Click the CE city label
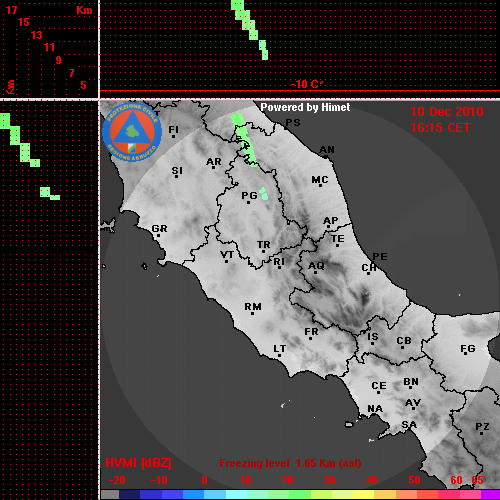Screen dimensions: 500x500 pos(379,386)
